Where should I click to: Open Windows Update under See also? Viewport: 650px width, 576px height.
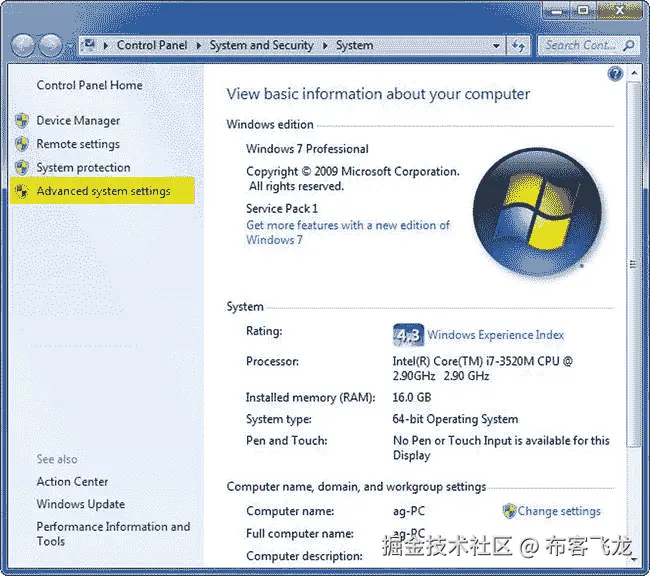pyautogui.click(x=80, y=504)
